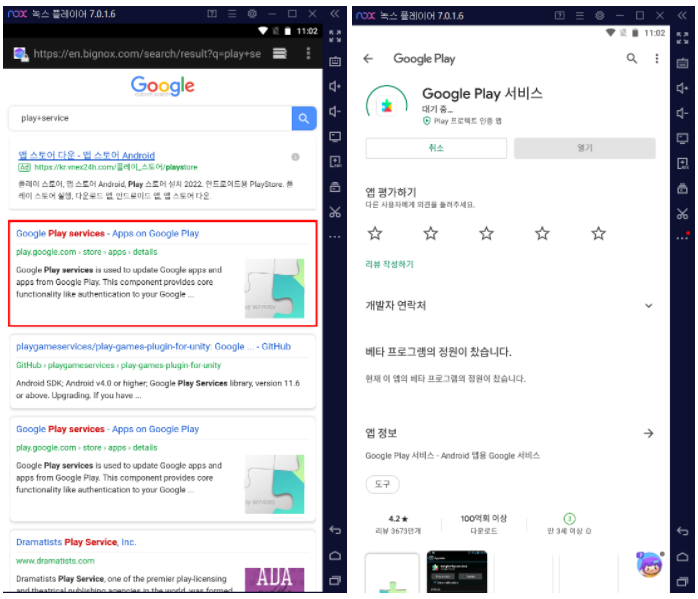Viewport: 698px width, 599px height.
Task: Rate four stars in 앱 평가하기
Action: (x=542, y=233)
